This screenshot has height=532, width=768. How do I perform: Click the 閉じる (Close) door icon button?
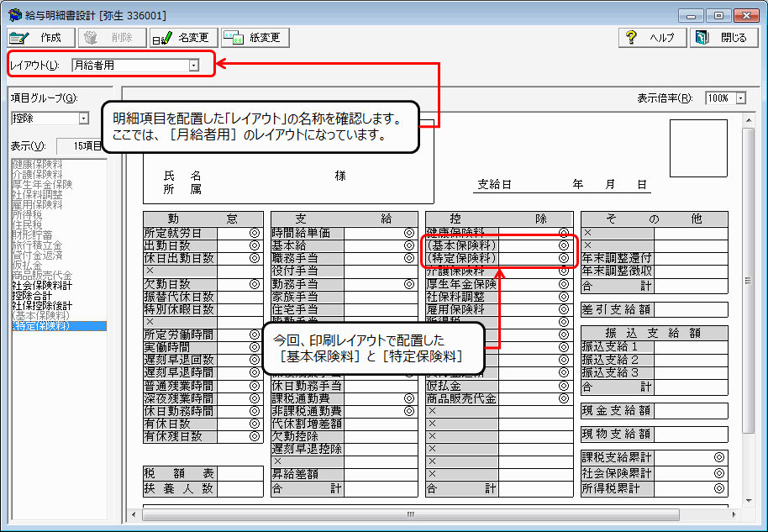tap(722, 38)
